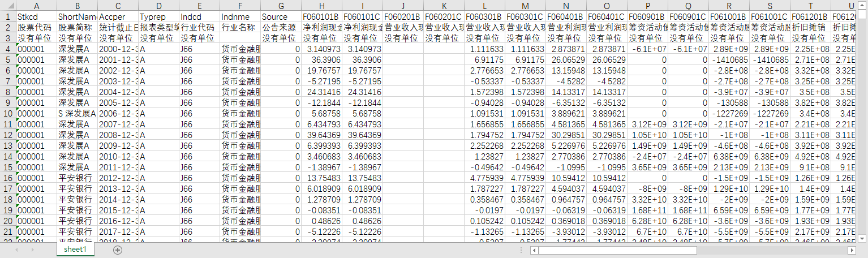Click the S 深发展A cell in row 10
This screenshot has width=868, height=258.
click(x=77, y=113)
